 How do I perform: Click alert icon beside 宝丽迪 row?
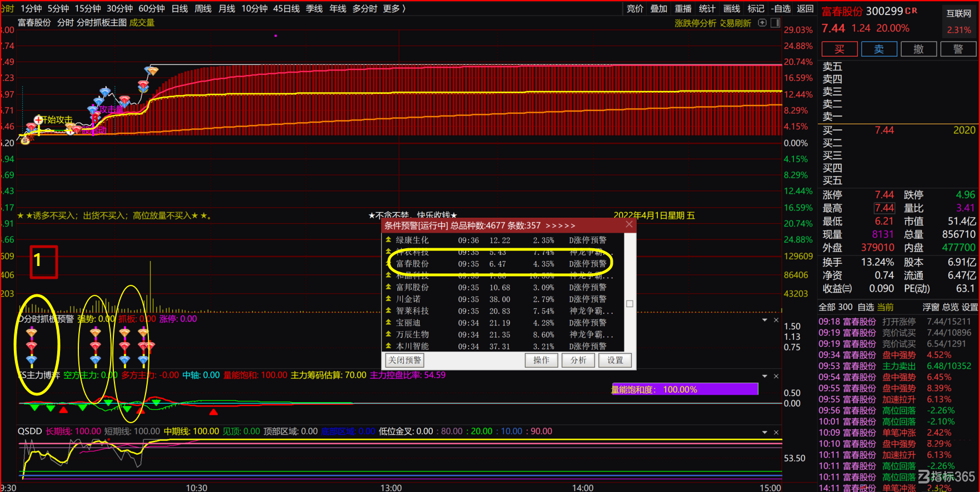point(388,322)
